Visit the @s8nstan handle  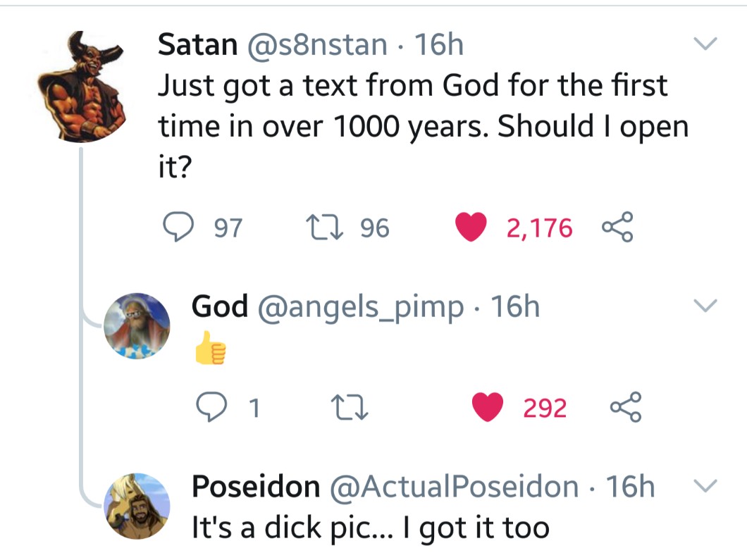click(x=316, y=45)
